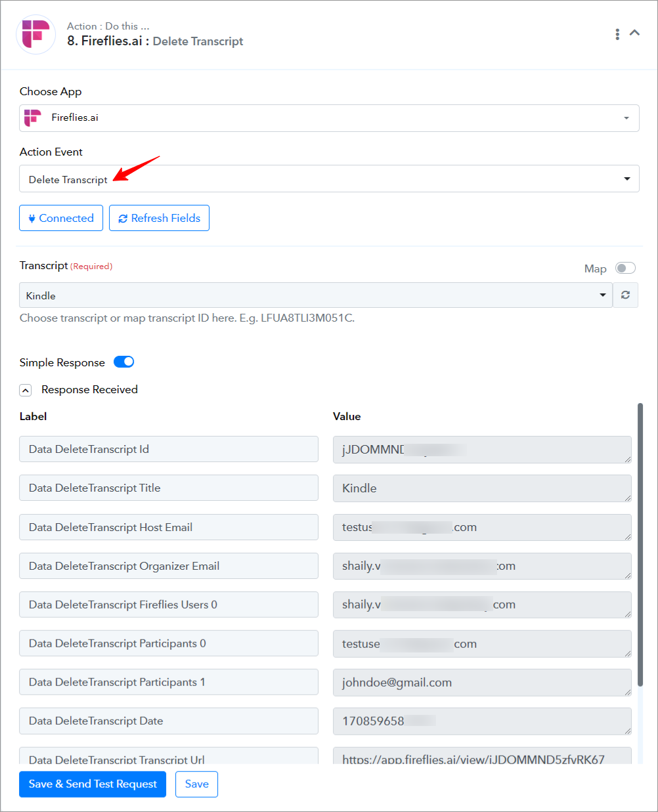Click the Data DeleteTranscript Fireflies Users 0 field
The width and height of the screenshot is (658, 812).
(x=169, y=605)
